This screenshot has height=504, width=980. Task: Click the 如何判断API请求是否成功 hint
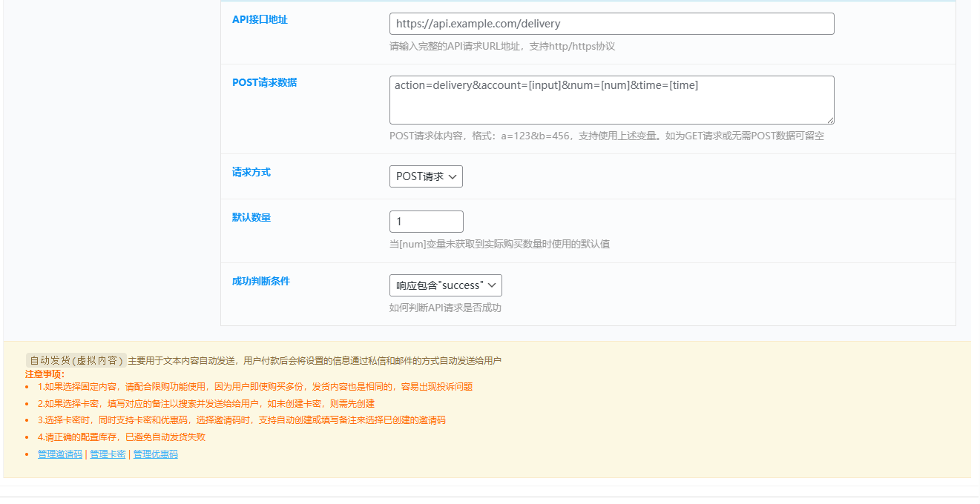pos(445,308)
